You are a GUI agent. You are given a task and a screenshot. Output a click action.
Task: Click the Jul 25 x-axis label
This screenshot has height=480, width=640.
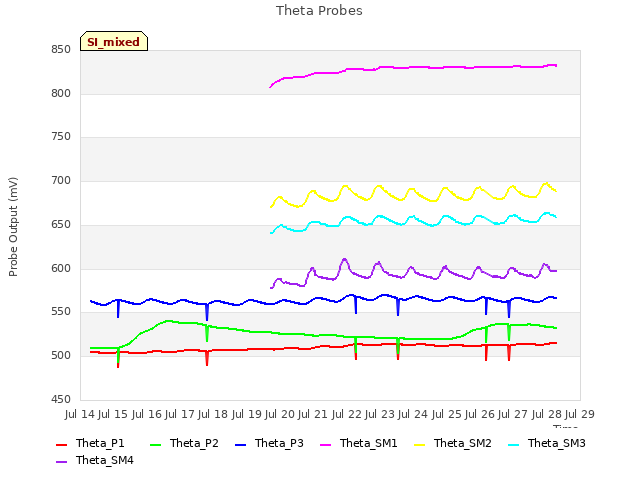coord(447,414)
